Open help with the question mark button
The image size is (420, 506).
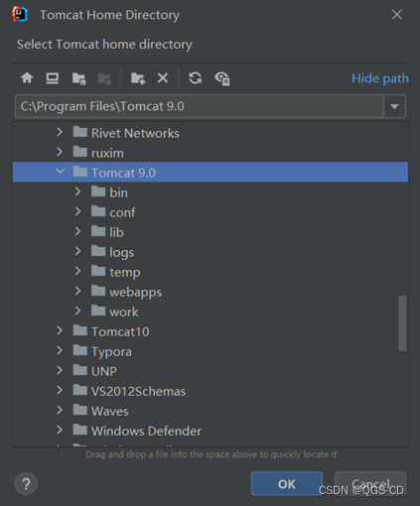point(26,484)
